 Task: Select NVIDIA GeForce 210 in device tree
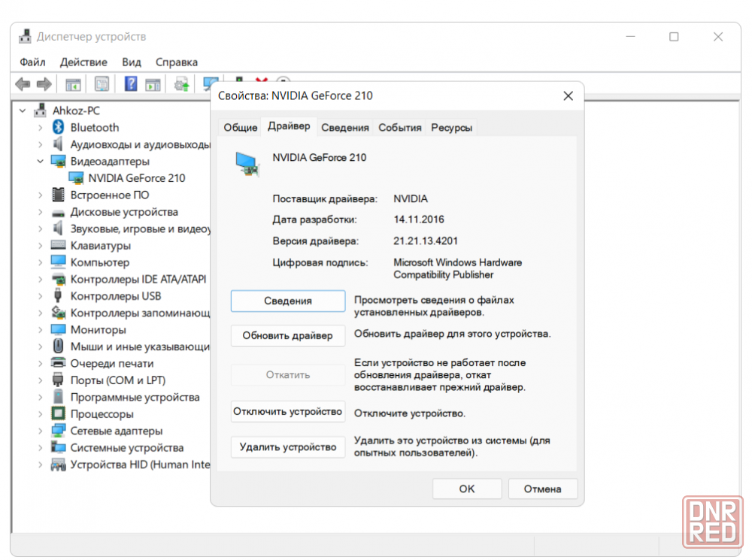tap(137, 178)
